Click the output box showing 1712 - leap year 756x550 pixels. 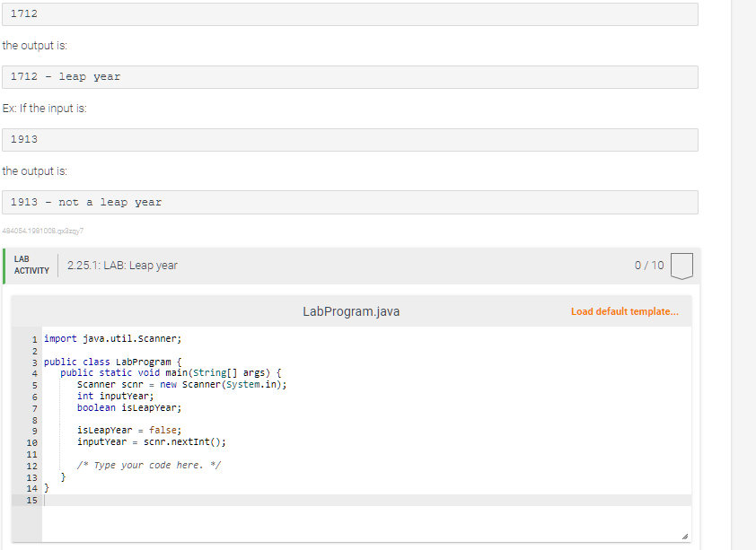(350, 76)
